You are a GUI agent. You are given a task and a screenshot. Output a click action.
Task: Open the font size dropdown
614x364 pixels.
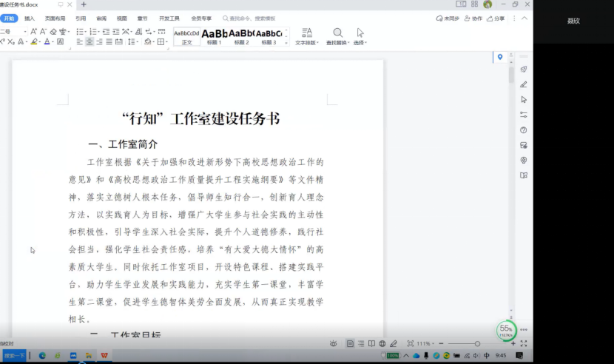pyautogui.click(x=25, y=31)
